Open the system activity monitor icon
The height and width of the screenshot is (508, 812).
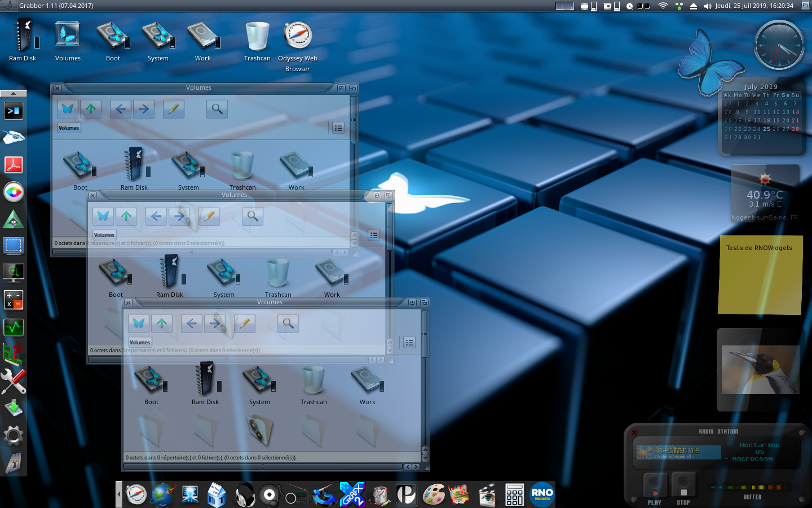[14, 327]
